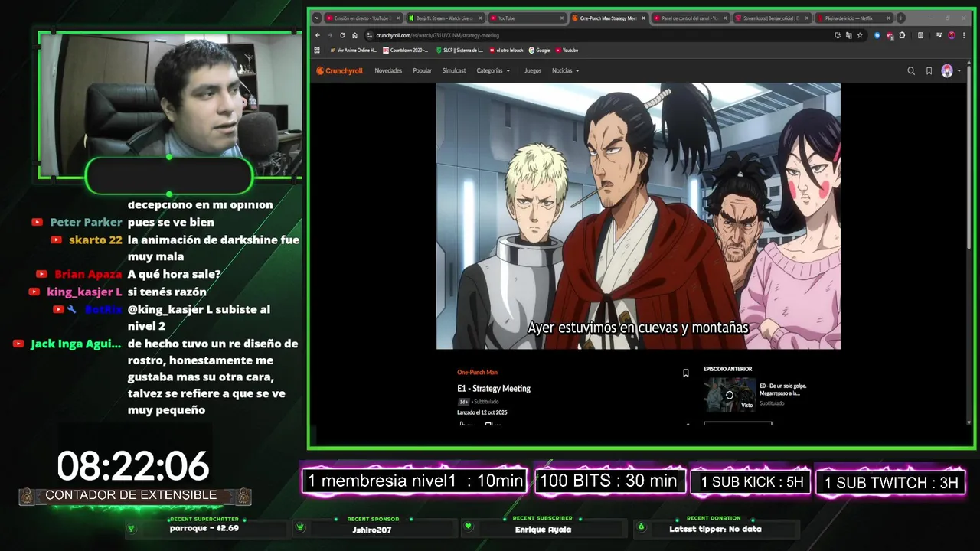
Task: Open the One-Punch Man series link
Action: [477, 373]
